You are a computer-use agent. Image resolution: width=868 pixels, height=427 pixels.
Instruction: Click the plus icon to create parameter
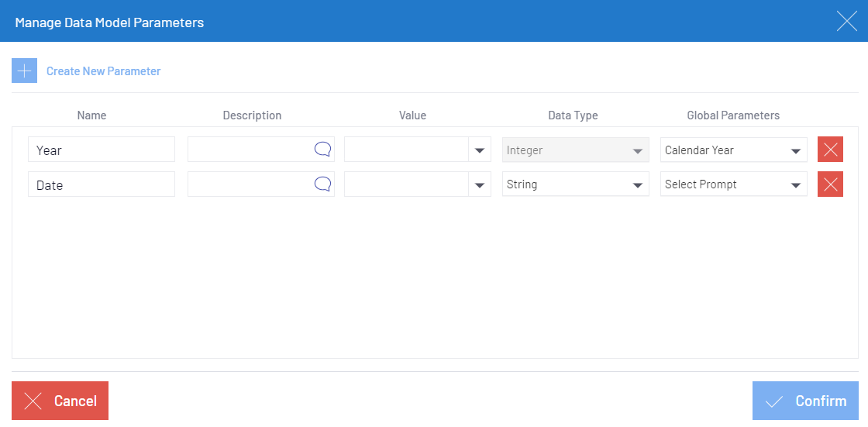[24, 71]
